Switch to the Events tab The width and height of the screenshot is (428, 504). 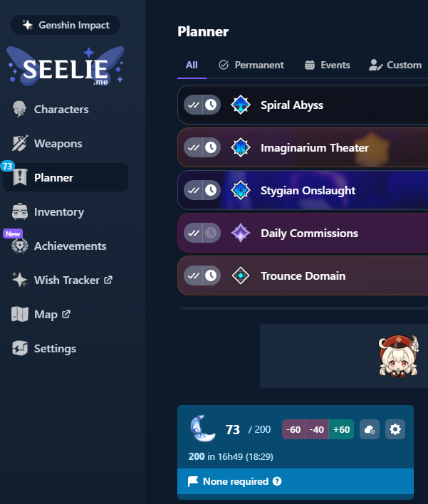coord(328,65)
